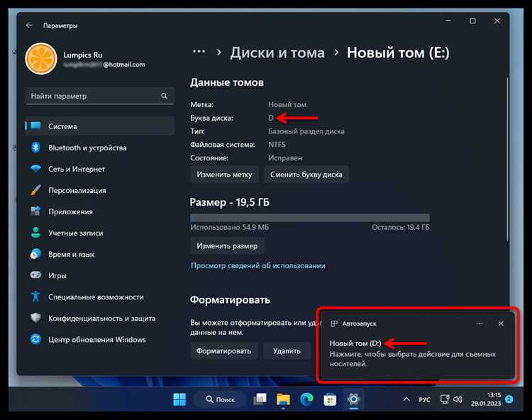This screenshot has width=532, height=420.
Task: Click Изменить размер button
Action: pyautogui.click(x=227, y=246)
